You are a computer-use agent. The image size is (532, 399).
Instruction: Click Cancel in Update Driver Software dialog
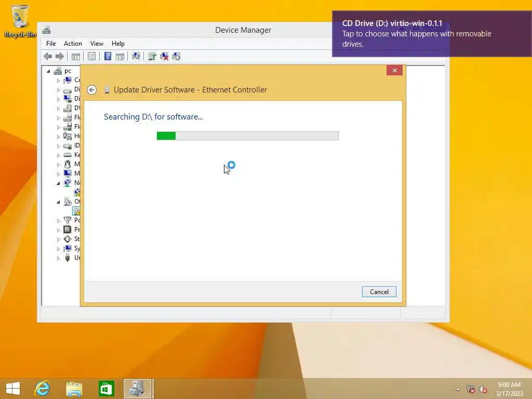[x=379, y=292]
